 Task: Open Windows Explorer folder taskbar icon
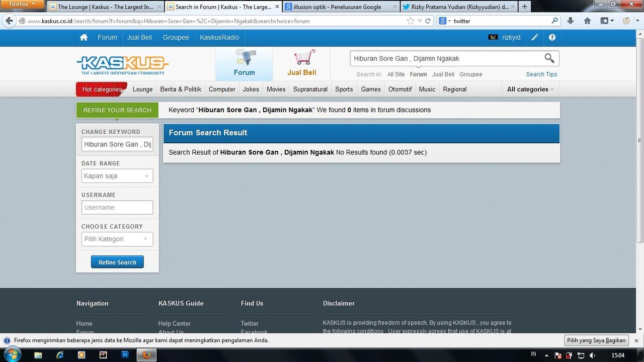(x=38, y=355)
